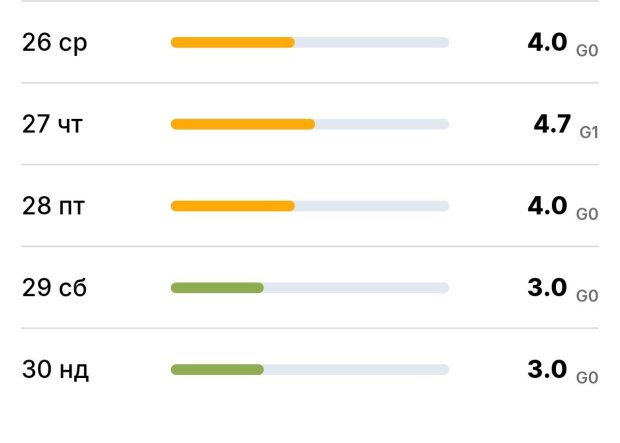This screenshot has width=620, height=443.
Task: Click the 4.0 value for 26 ср
Action: click(547, 42)
